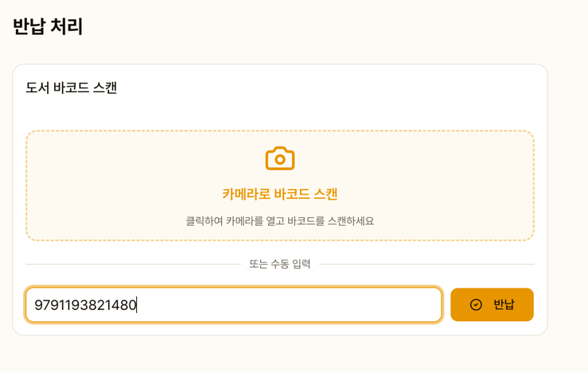Viewport: 588px width, 372px height.
Task: Click the '반납 처리' page heading
Action: coord(48,26)
